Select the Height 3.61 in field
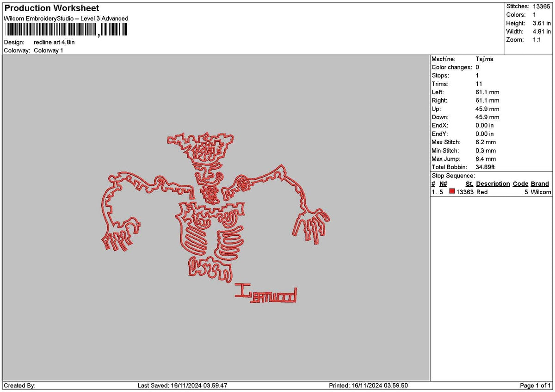This screenshot has width=555, height=392. (536, 23)
